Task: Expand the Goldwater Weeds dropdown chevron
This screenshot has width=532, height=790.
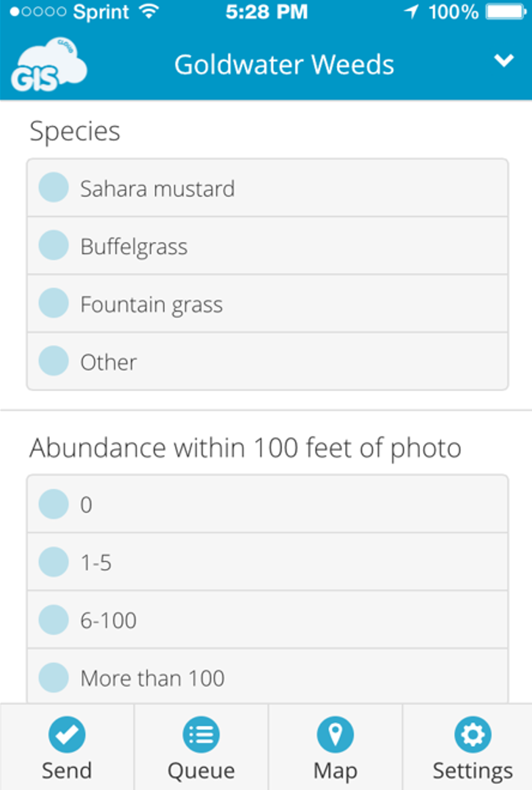Action: 504,61
